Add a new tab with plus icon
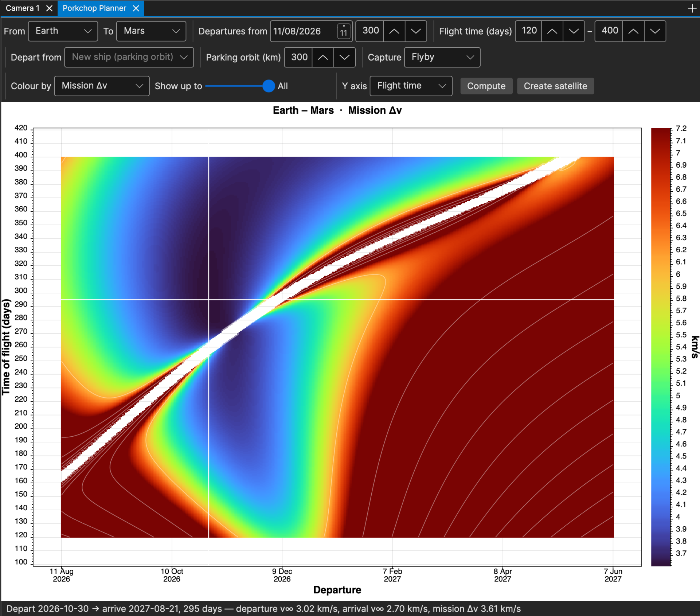Viewport: 700px width, 616px height. click(x=692, y=8)
